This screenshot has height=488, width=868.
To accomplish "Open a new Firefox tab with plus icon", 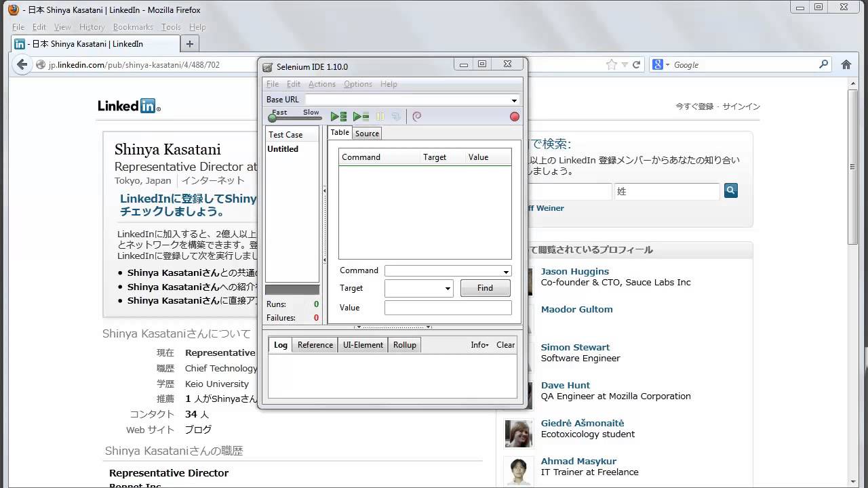I will click(x=190, y=44).
